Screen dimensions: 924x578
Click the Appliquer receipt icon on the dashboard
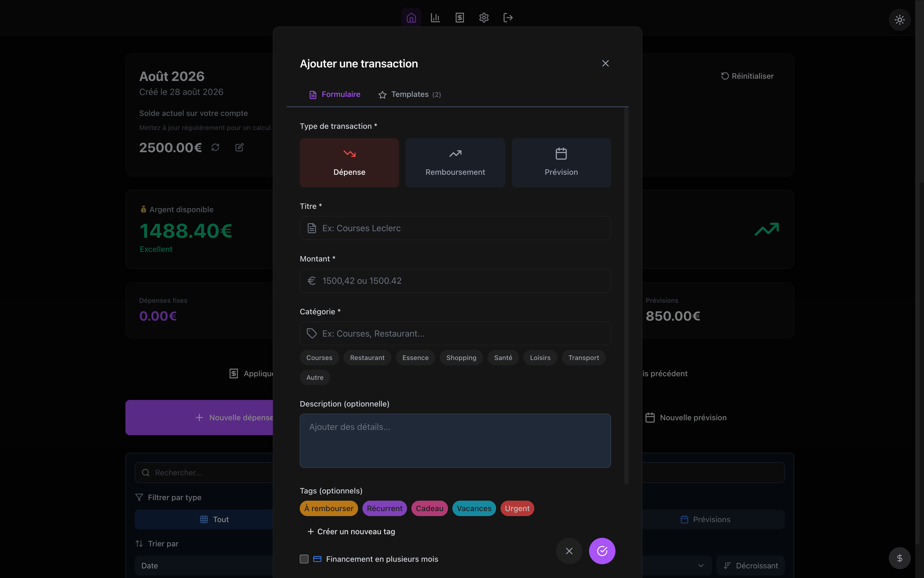point(234,373)
